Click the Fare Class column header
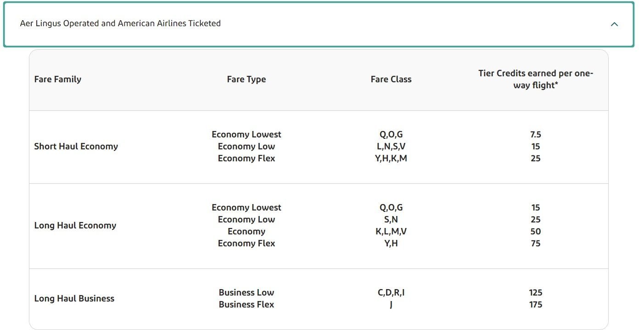Screen dimensions: 644x330 (391, 79)
